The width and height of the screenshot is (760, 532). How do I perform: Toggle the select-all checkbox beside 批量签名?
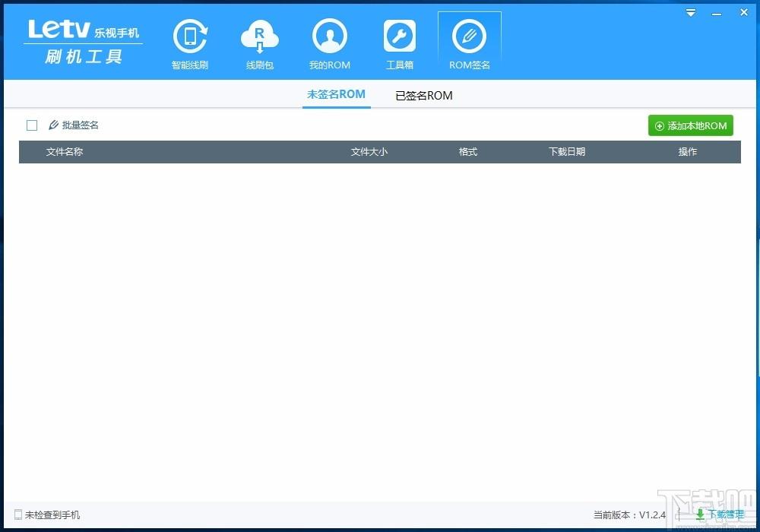(32, 125)
